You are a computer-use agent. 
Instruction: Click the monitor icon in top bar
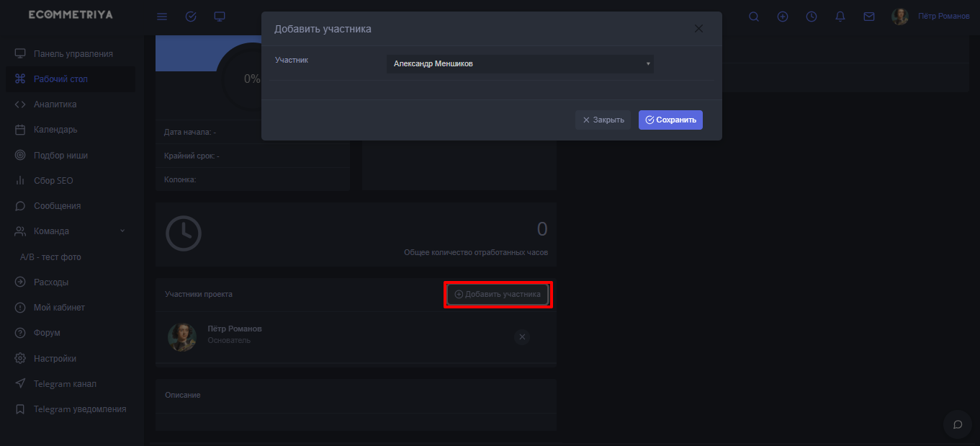pos(220,17)
